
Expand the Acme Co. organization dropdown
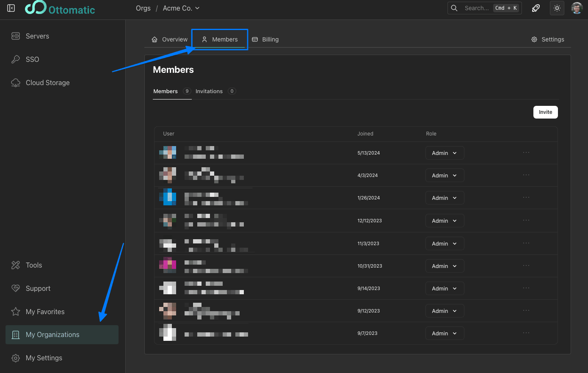coord(181,8)
